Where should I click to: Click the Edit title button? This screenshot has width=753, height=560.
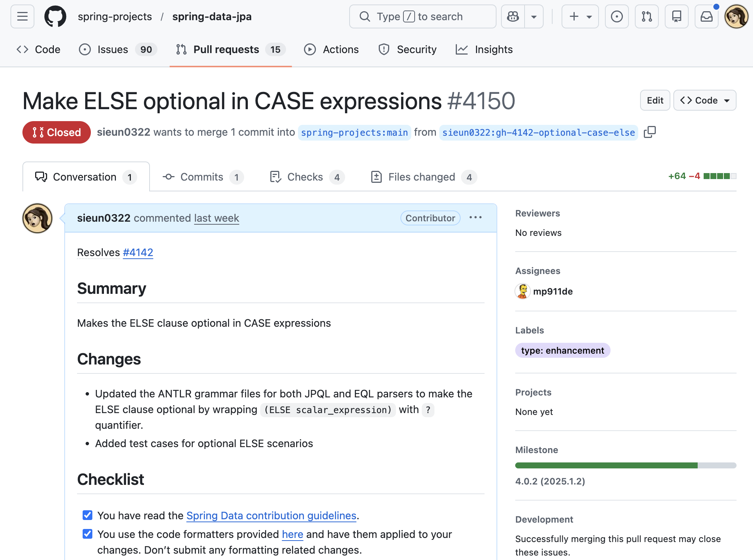[655, 100]
